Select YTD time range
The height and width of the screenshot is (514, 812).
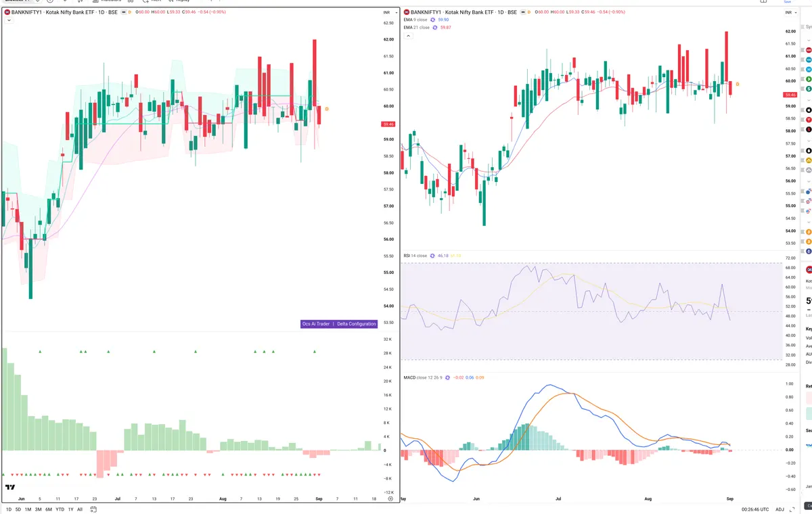click(x=60, y=509)
